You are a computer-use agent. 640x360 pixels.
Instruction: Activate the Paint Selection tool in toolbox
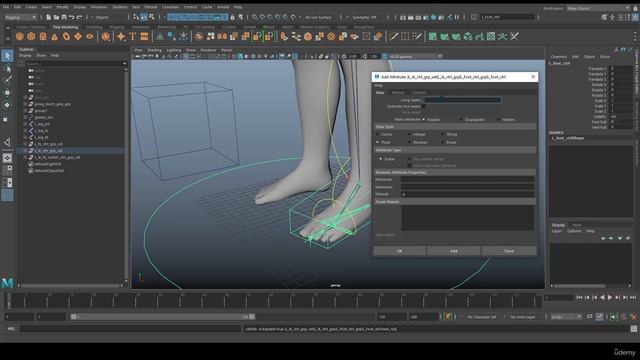pos(7,80)
